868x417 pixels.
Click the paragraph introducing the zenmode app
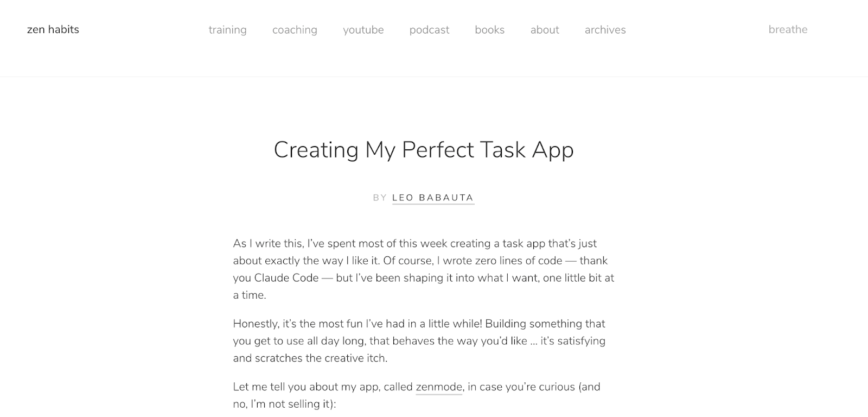416,395
